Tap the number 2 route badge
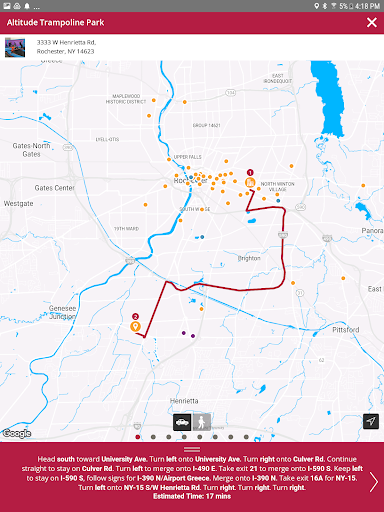The image size is (384, 512). (135, 316)
